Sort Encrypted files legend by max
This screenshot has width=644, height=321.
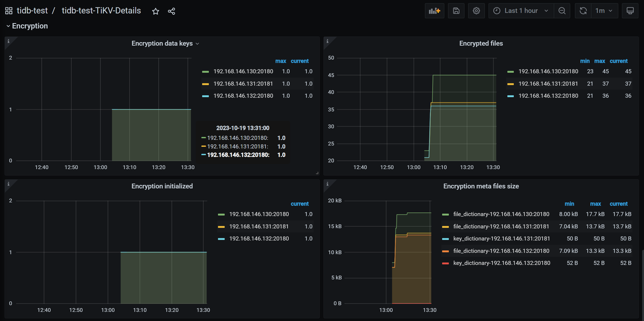click(599, 61)
